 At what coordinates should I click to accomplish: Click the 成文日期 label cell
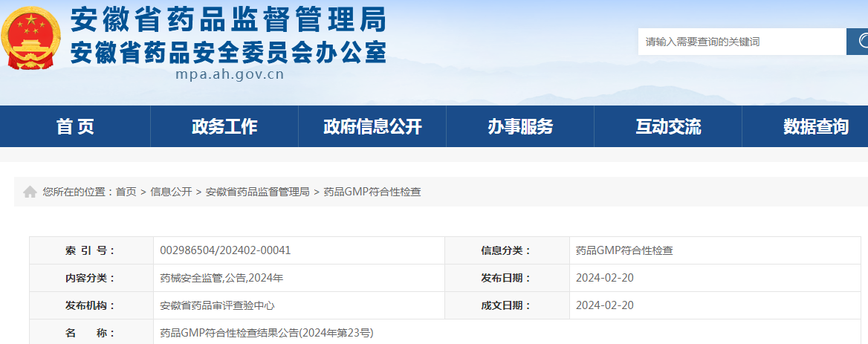[507, 305]
